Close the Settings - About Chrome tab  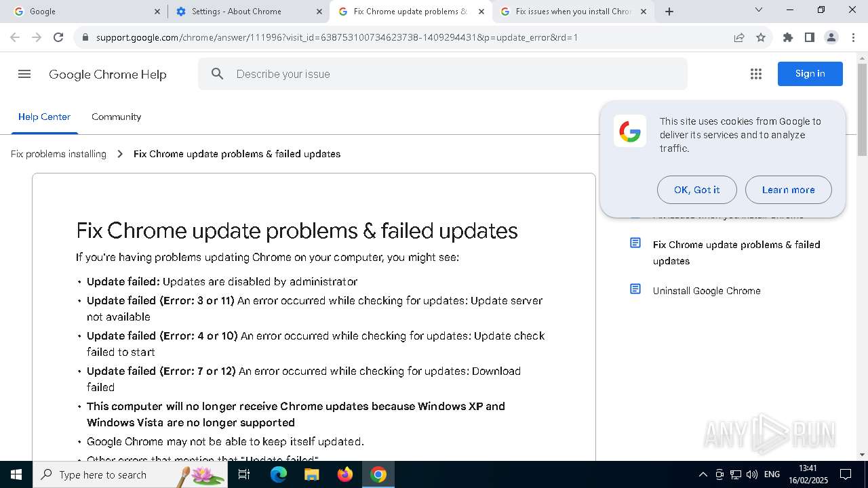(319, 12)
